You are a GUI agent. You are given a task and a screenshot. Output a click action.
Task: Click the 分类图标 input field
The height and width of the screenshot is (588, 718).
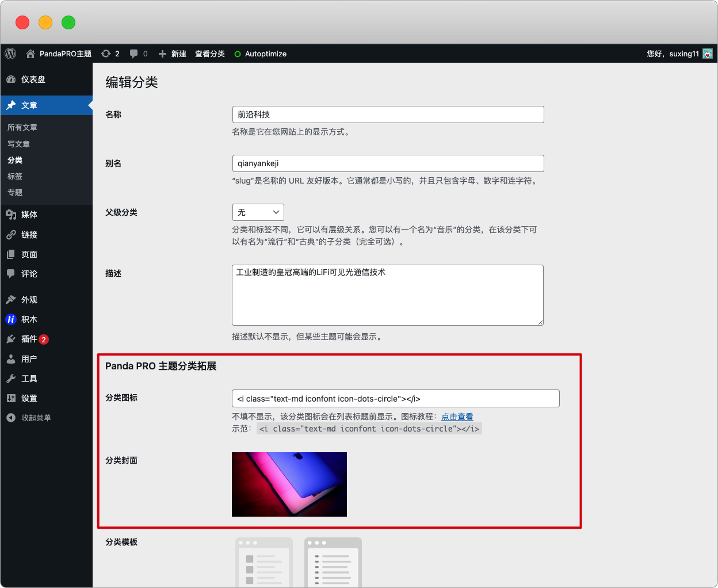click(396, 399)
